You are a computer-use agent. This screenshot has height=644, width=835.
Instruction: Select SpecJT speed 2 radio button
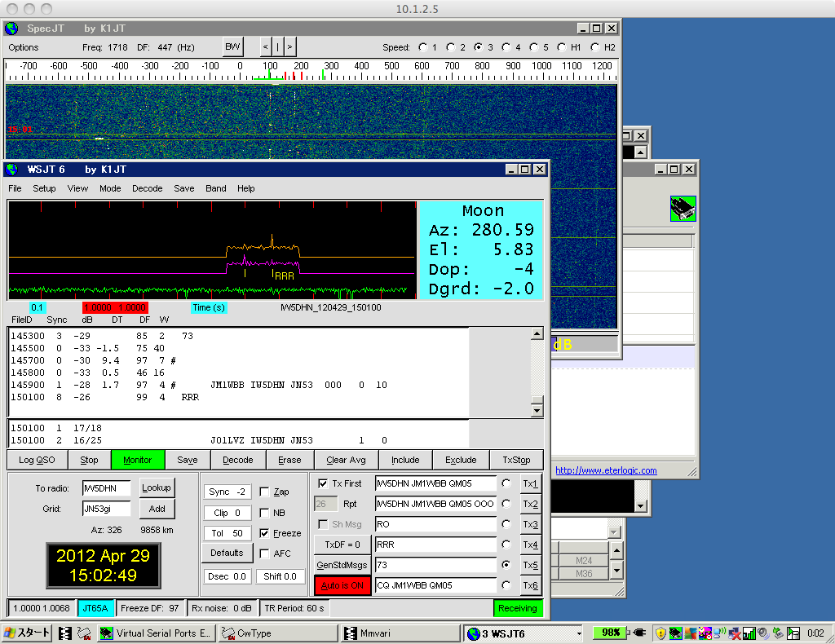tap(450, 47)
